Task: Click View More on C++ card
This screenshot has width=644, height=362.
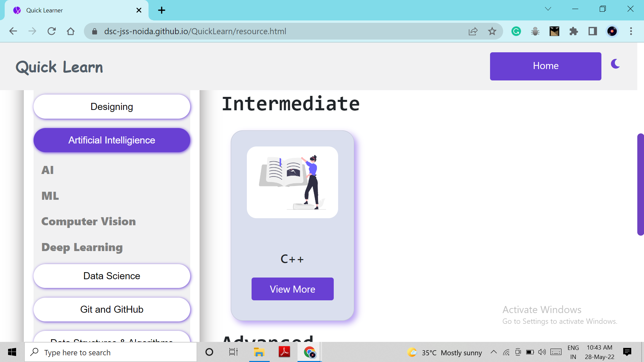Action: [x=292, y=289]
